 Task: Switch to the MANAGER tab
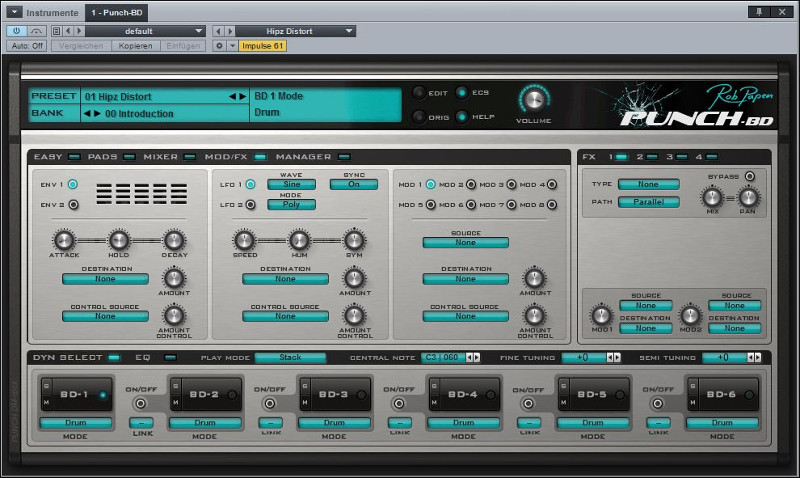(313, 157)
